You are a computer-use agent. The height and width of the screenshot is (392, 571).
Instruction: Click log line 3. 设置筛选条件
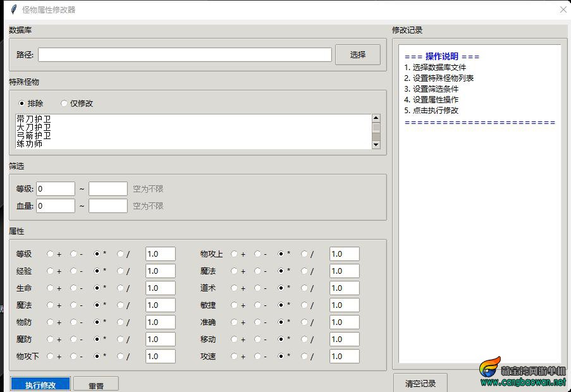(x=431, y=89)
